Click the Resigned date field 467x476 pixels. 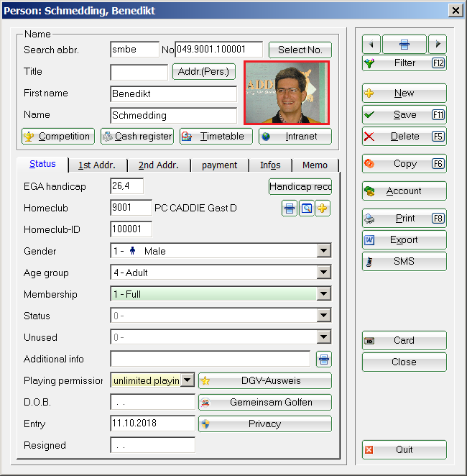pos(152,445)
